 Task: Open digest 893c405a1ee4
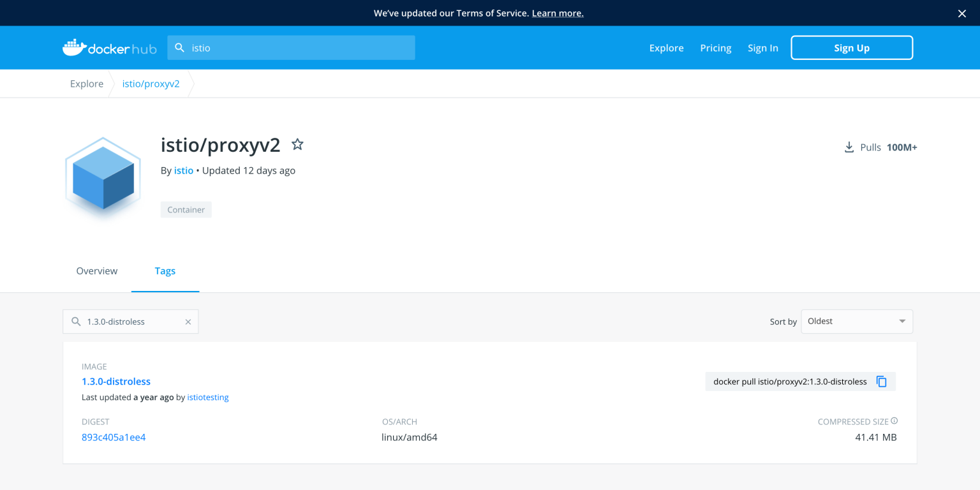tap(114, 438)
